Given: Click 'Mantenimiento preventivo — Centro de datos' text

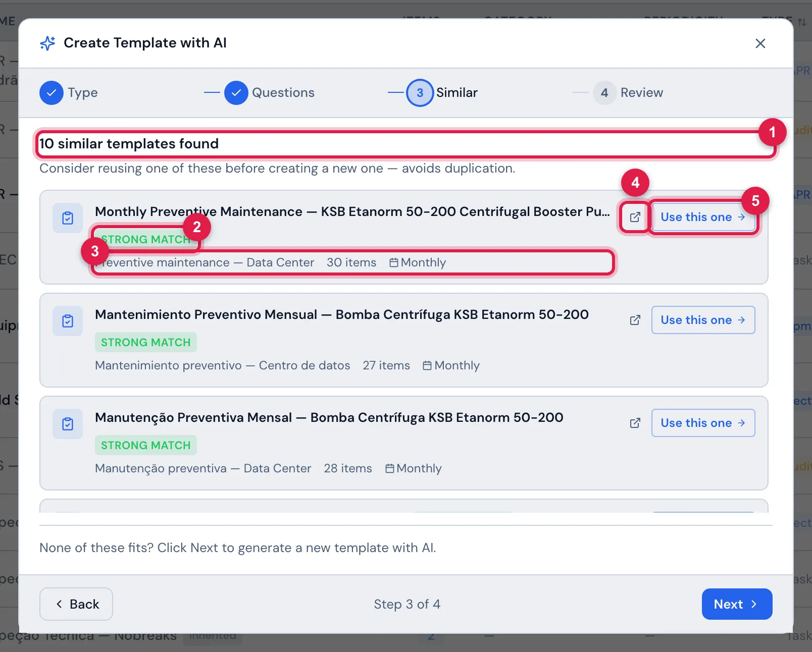Looking at the screenshot, I should click(223, 365).
